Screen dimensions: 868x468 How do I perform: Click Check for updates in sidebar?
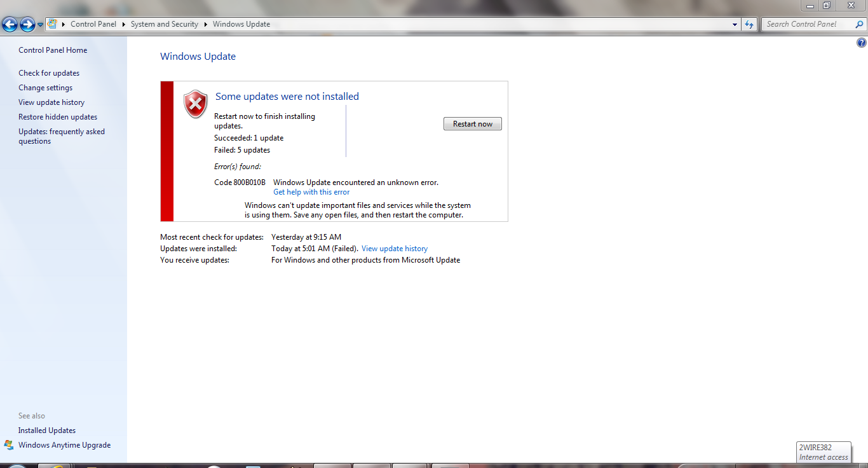[x=49, y=73]
